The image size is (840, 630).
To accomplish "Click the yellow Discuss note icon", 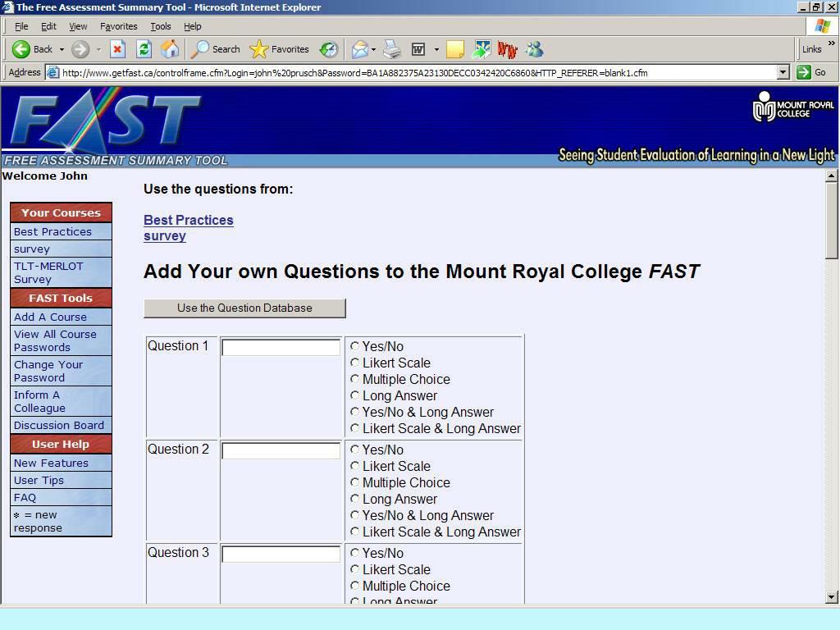I will (454, 49).
